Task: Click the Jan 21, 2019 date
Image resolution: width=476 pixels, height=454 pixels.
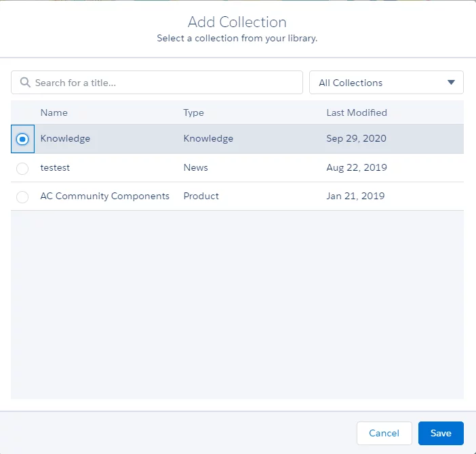Action: point(355,197)
